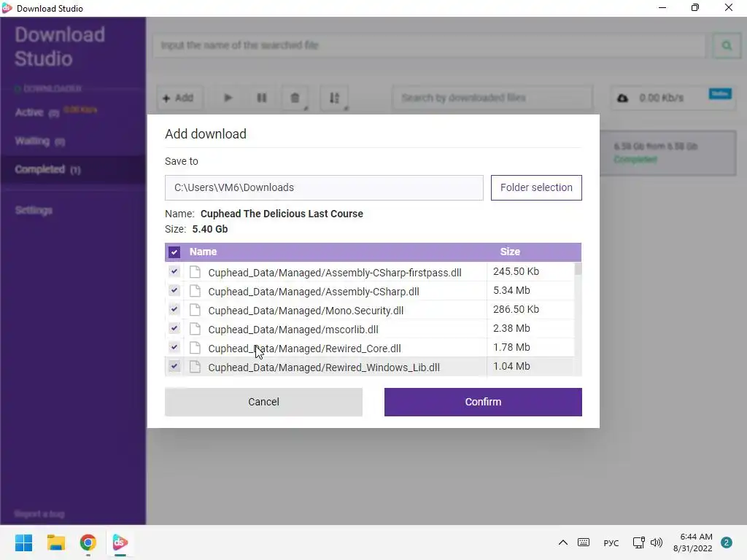The image size is (747, 560).
Task: Open the network tray icon
Action: 638,542
